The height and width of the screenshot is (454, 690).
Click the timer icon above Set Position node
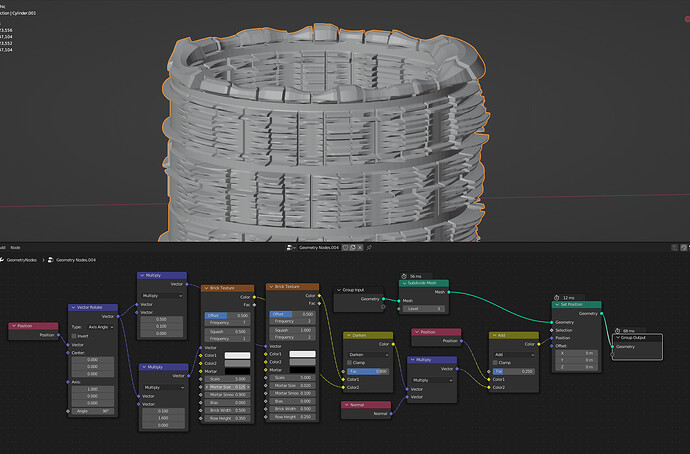click(557, 297)
